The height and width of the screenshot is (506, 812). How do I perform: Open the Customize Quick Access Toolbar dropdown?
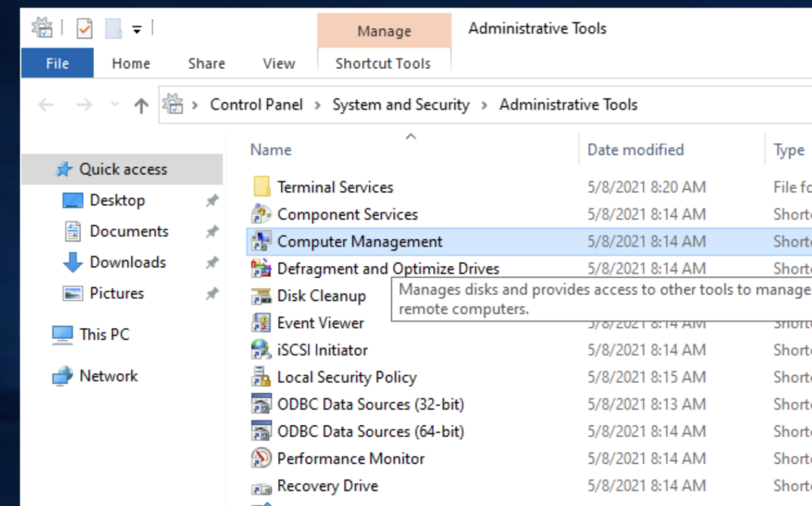click(137, 30)
